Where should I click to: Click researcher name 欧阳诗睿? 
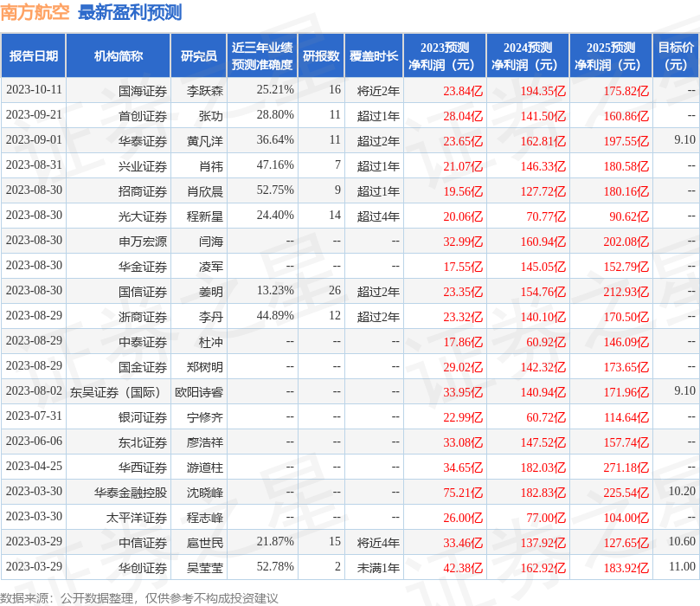(x=199, y=392)
